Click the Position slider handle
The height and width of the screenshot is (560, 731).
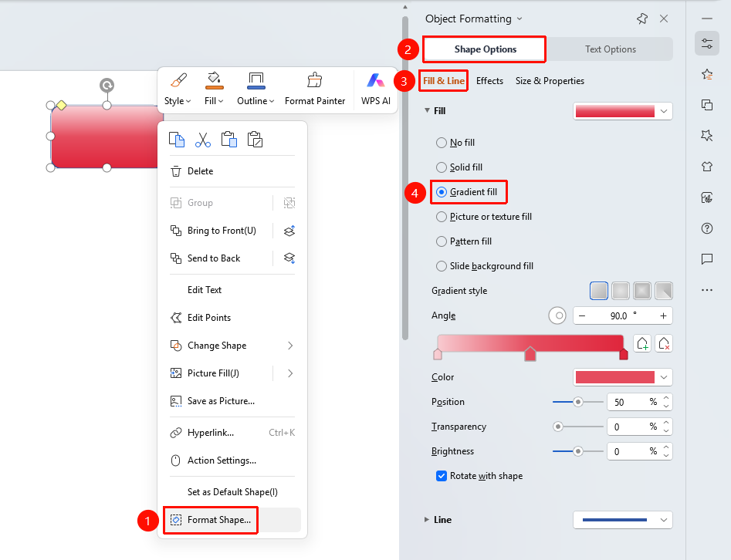pos(577,402)
